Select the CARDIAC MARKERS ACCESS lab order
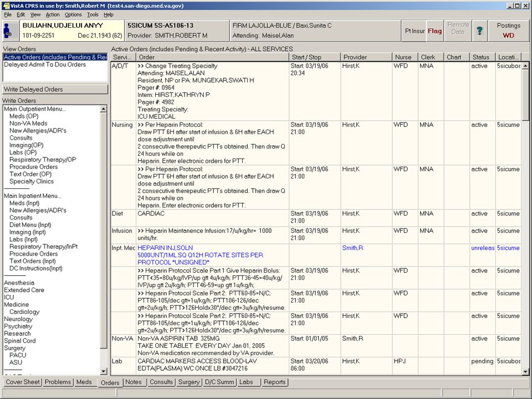This screenshot has height=399, width=532. [x=316, y=365]
